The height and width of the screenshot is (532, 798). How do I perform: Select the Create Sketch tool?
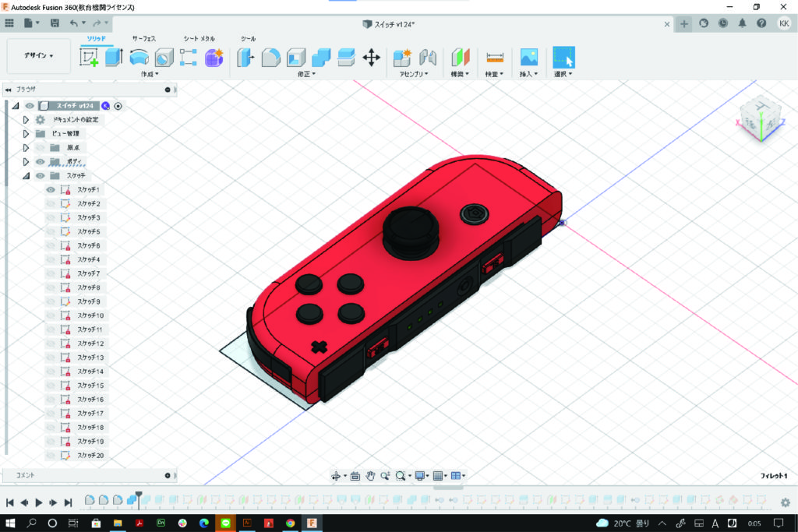coord(90,57)
